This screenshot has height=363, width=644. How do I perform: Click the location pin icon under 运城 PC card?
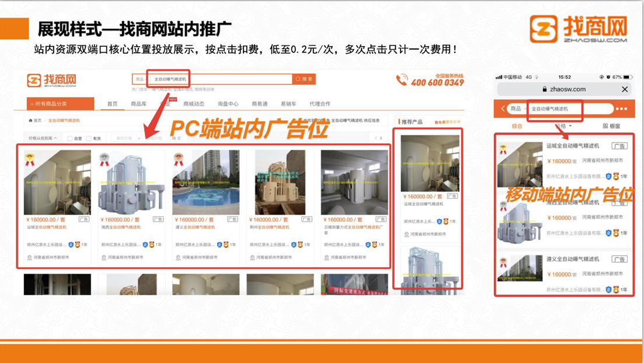(x=30, y=257)
